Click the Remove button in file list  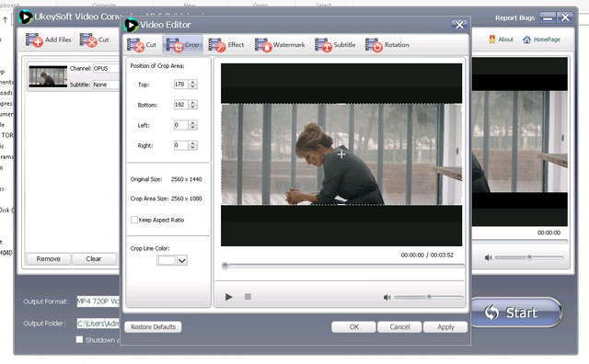(x=49, y=259)
